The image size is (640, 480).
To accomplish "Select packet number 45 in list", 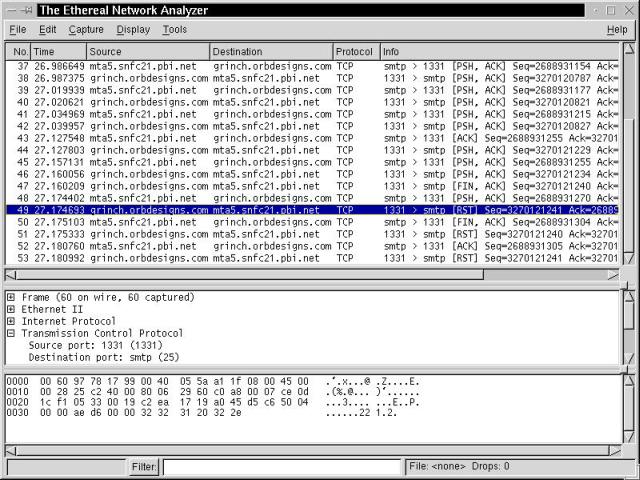I will 200,162.
